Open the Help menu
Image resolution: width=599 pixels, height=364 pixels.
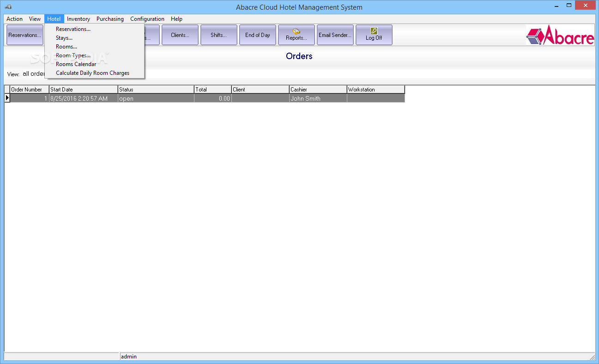point(176,19)
